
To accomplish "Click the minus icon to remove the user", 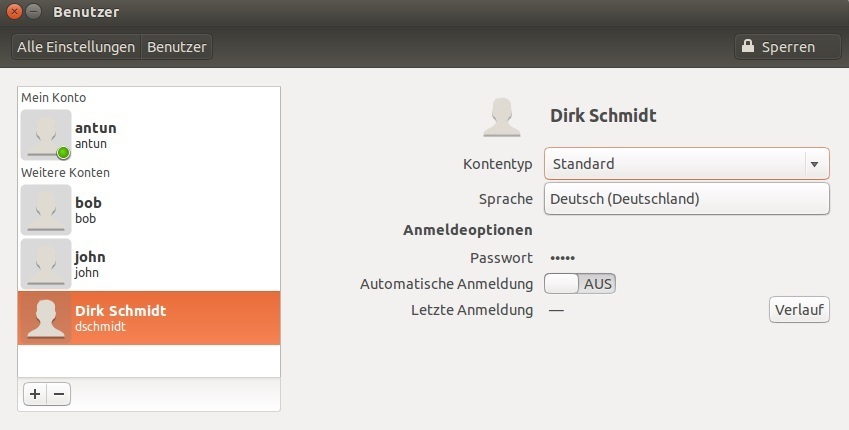I will 59,394.
